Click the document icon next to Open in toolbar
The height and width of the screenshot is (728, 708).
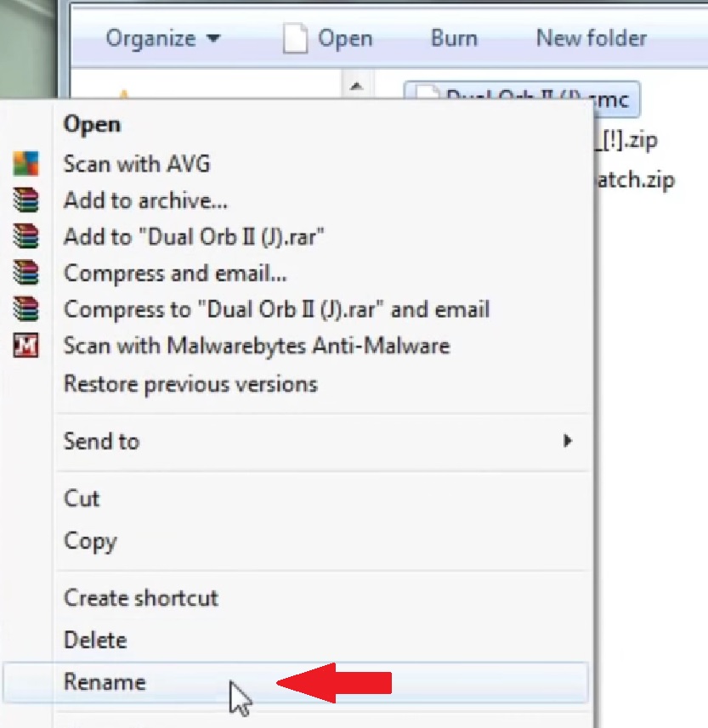(294, 39)
